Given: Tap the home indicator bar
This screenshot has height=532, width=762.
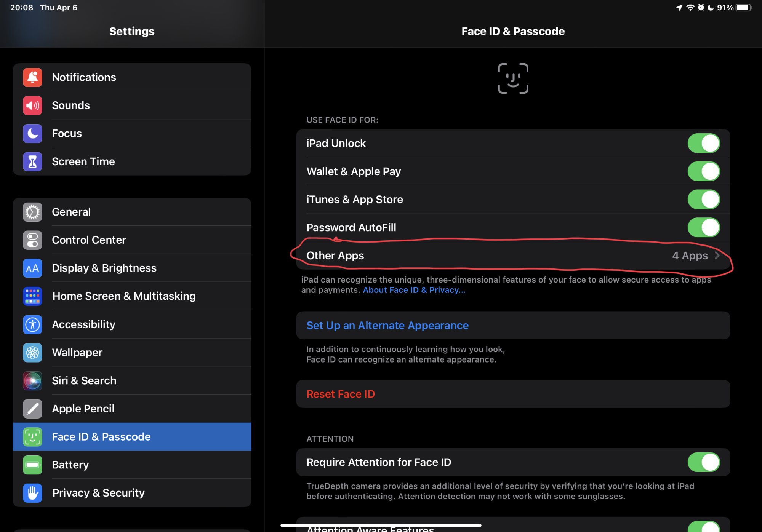Looking at the screenshot, I should (x=381, y=526).
